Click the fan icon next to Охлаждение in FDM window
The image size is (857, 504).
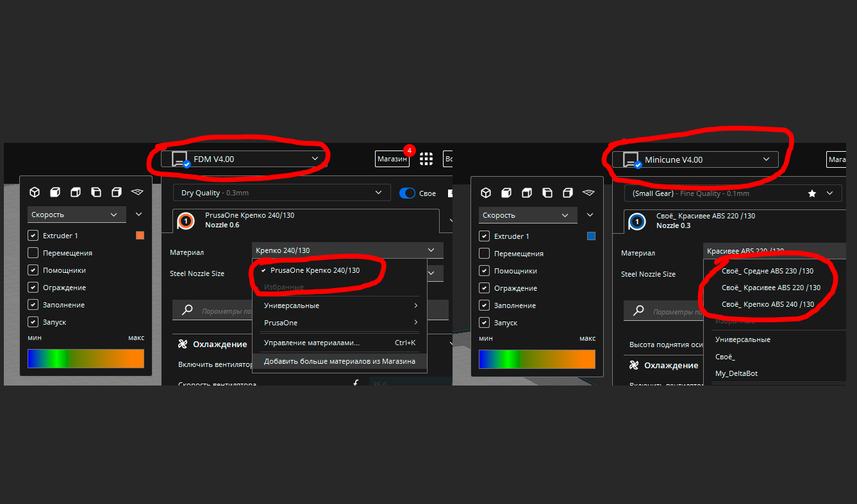tap(183, 344)
